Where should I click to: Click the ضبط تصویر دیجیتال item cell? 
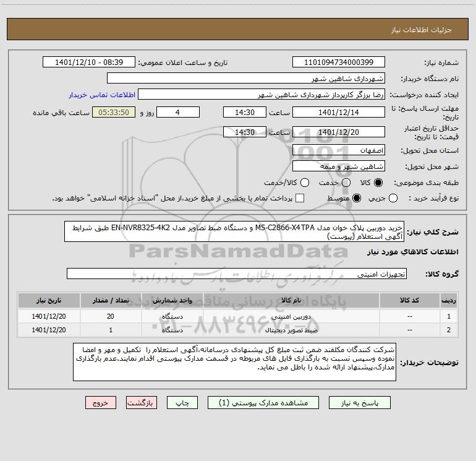(291, 330)
